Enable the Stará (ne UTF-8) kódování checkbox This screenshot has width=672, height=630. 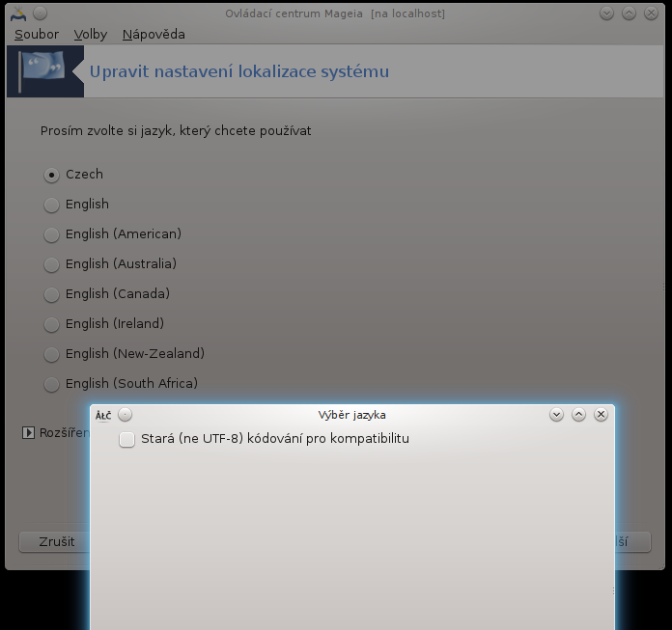126,440
